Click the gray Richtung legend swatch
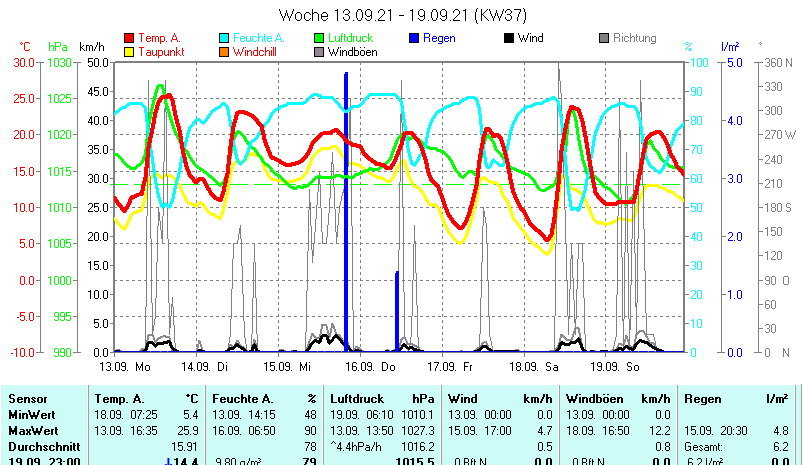810x465 pixels. [x=604, y=38]
